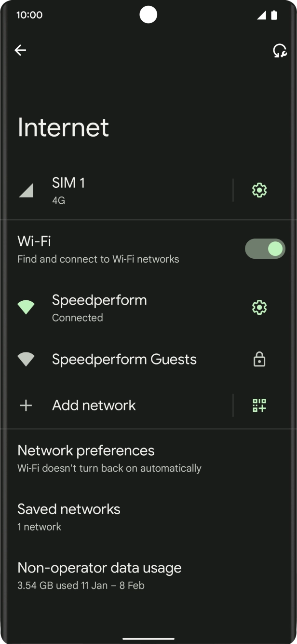The width and height of the screenshot is (297, 644).
Task: Tap the lock icon for Speedperform Guests
Action: 259,360
